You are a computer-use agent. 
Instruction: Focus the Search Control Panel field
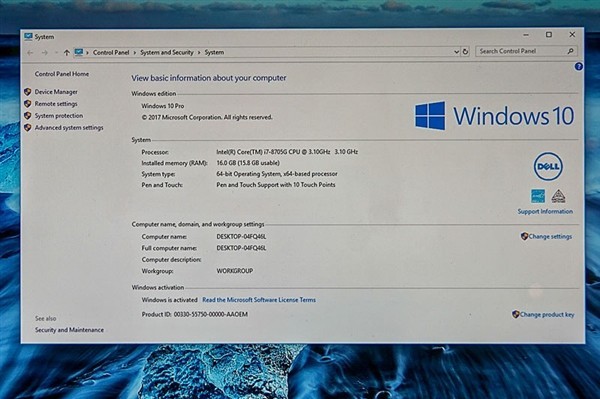point(526,51)
